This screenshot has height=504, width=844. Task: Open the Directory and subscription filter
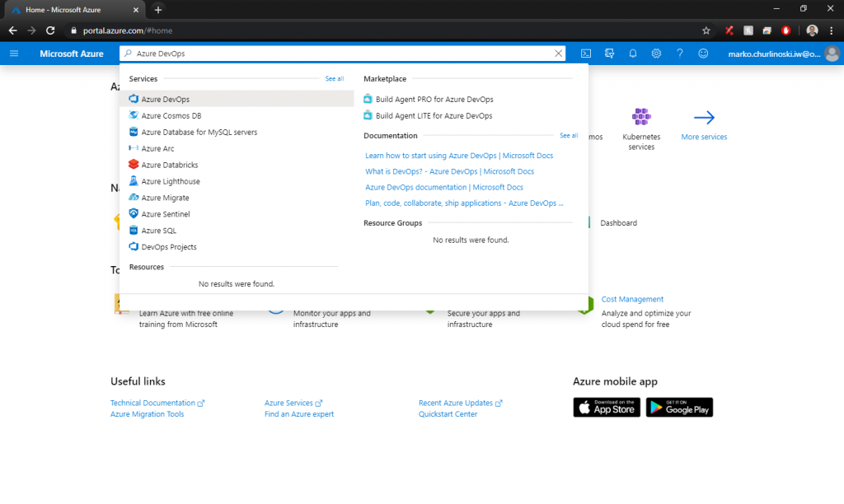[x=609, y=54]
